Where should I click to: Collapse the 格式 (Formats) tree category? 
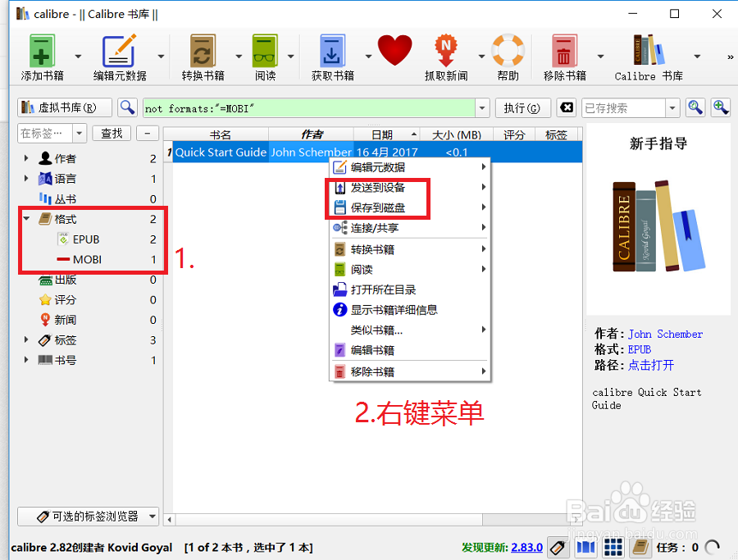click(25, 219)
